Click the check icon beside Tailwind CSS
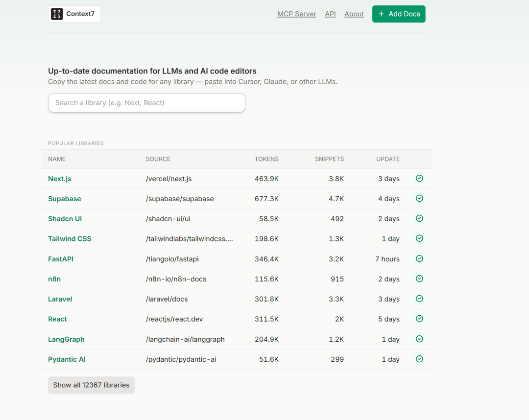 click(419, 239)
